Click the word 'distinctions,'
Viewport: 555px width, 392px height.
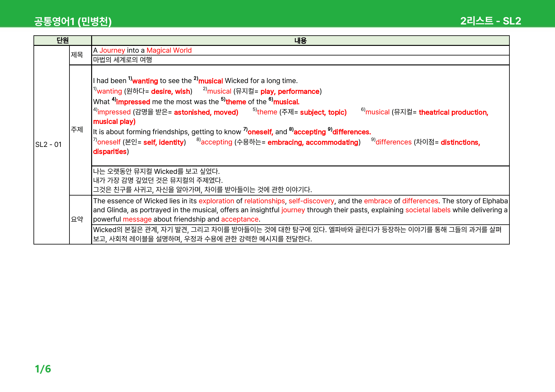(x=460, y=142)
